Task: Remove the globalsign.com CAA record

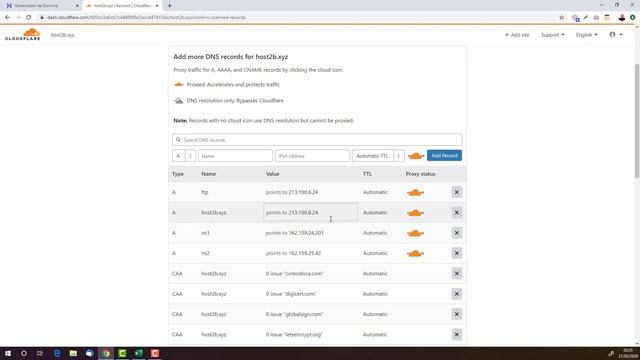Action: click(457, 314)
